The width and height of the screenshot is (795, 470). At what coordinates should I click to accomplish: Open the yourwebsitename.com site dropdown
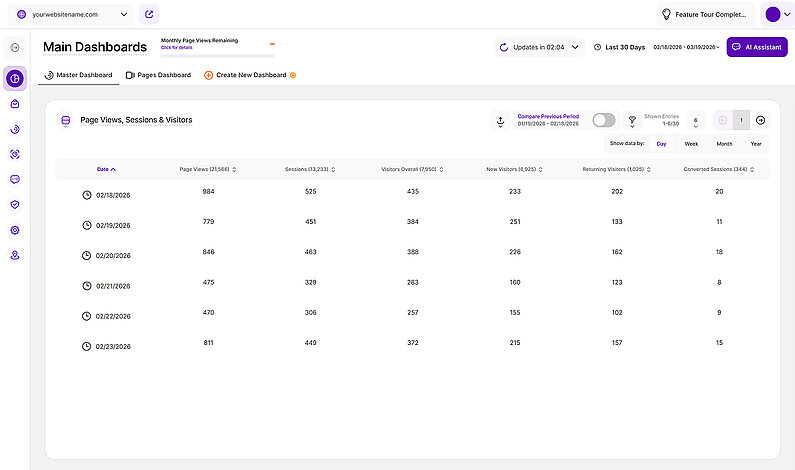tap(73, 15)
